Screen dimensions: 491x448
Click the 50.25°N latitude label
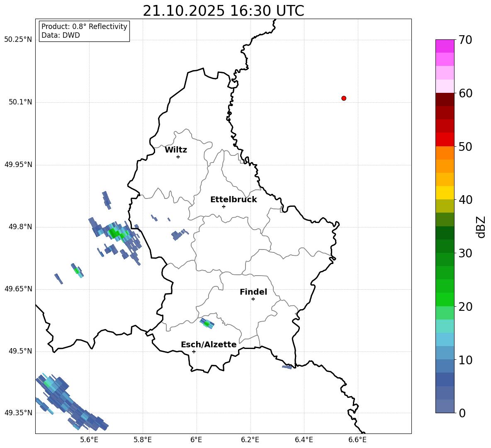tap(18, 40)
